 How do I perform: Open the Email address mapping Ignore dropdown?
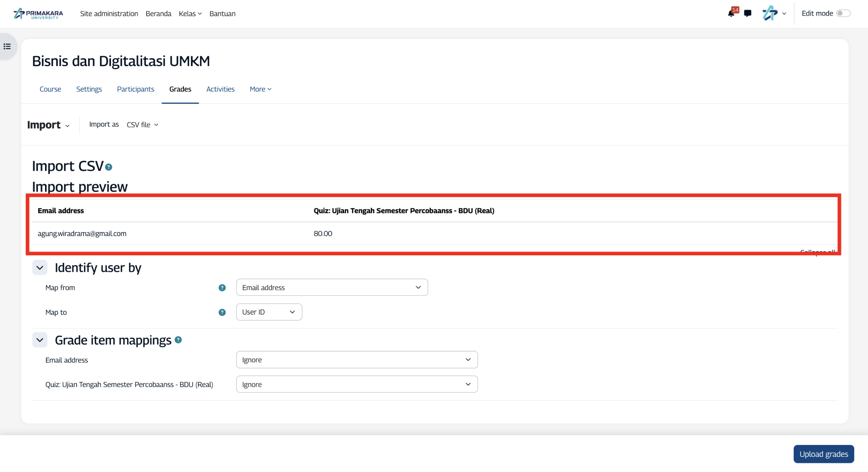(x=357, y=360)
